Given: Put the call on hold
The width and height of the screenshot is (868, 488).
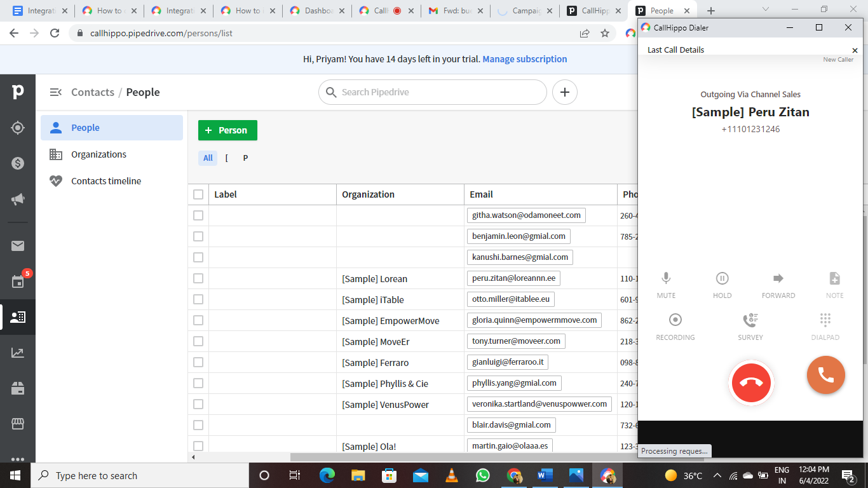Looking at the screenshot, I should [x=722, y=285].
